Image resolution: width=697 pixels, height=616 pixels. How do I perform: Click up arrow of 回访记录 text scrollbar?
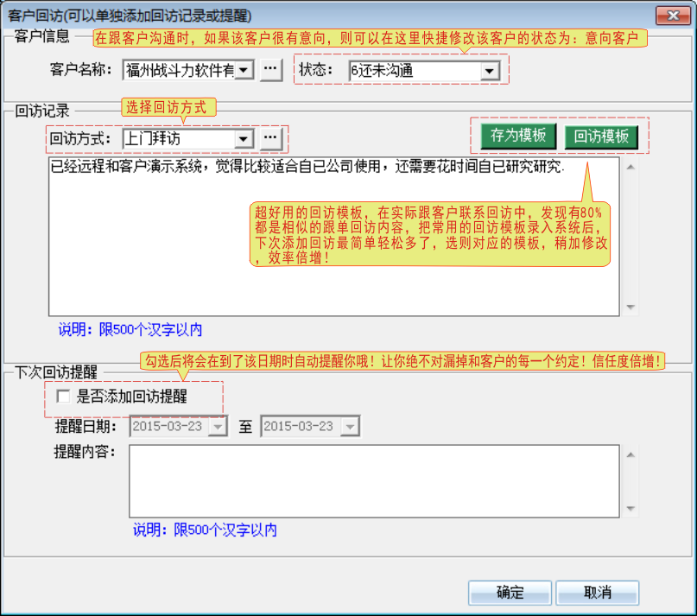(x=630, y=168)
